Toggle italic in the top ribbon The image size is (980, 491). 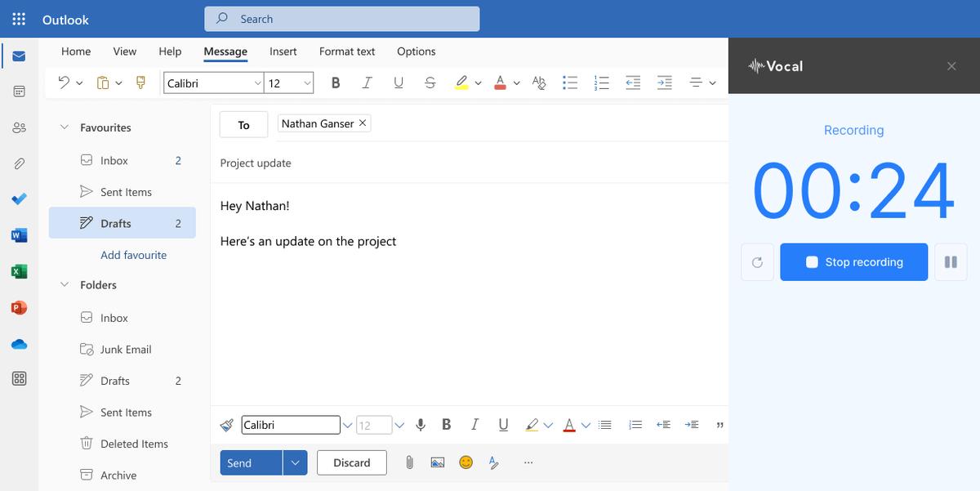click(x=367, y=83)
